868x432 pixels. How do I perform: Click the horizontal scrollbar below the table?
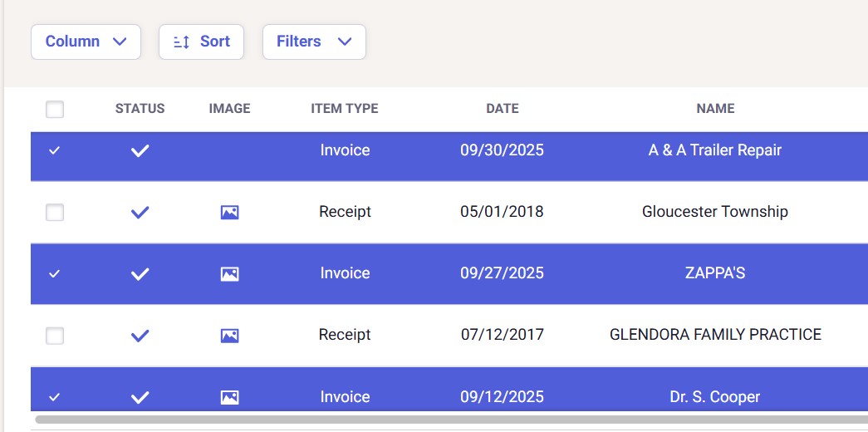point(449,420)
